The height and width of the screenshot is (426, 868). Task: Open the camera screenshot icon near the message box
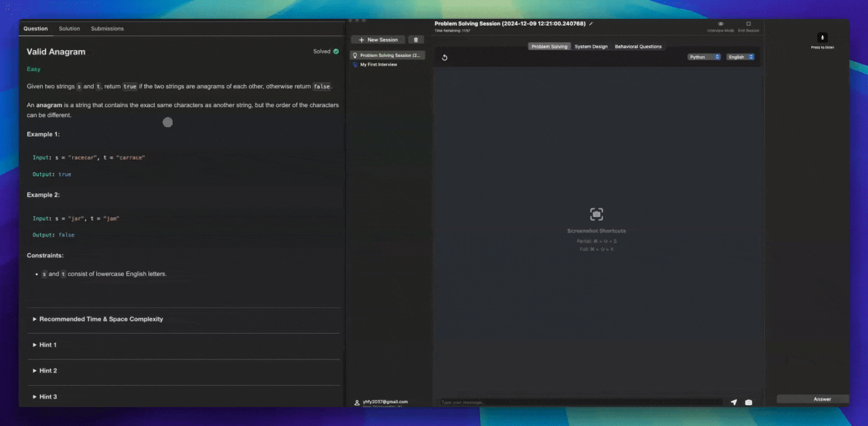tap(747, 402)
